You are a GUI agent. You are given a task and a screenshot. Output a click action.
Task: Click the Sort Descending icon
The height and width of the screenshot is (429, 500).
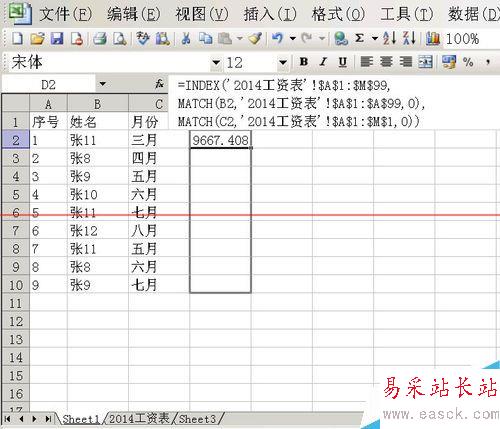pos(409,39)
